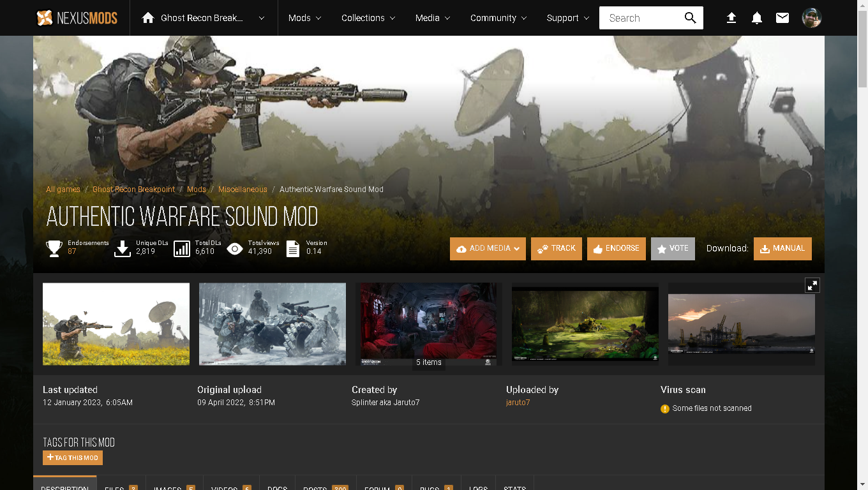The height and width of the screenshot is (490, 868).
Task: Click the Tag This Mod button
Action: (73, 457)
